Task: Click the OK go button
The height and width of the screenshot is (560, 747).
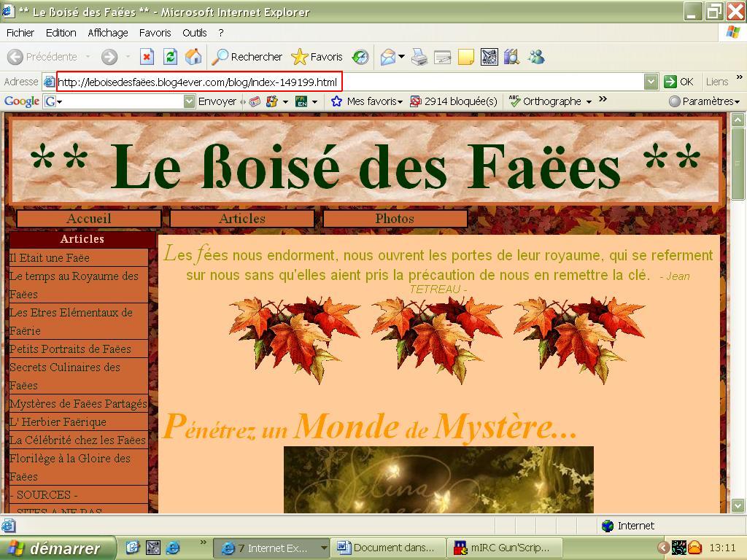Action: (x=679, y=82)
